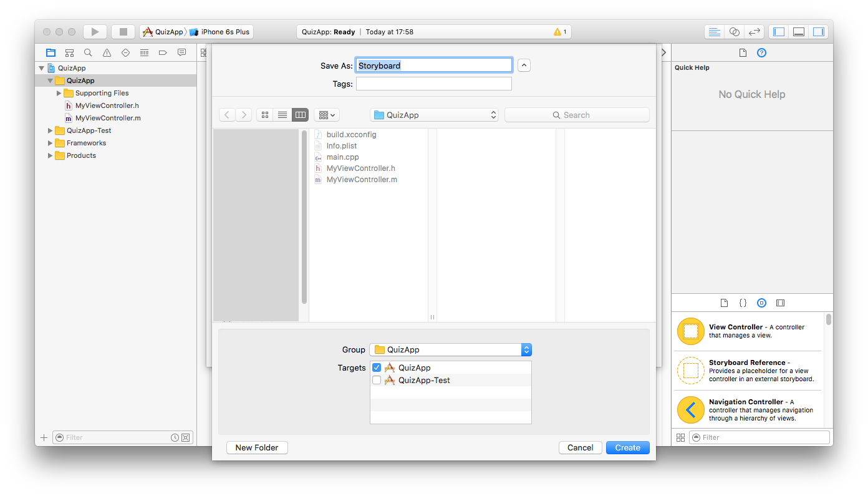This screenshot has height=496, width=868.
Task: Toggle the Navigator panel visibility
Action: pos(779,32)
